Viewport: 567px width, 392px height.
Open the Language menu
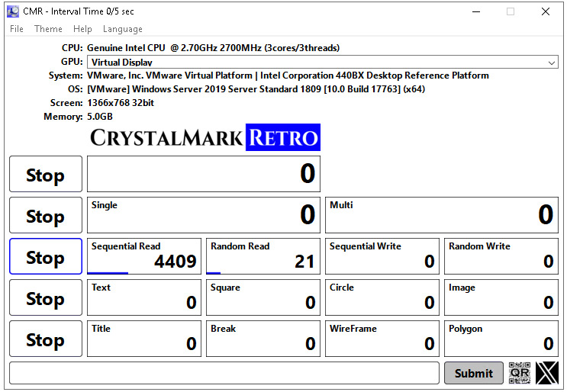click(x=123, y=29)
